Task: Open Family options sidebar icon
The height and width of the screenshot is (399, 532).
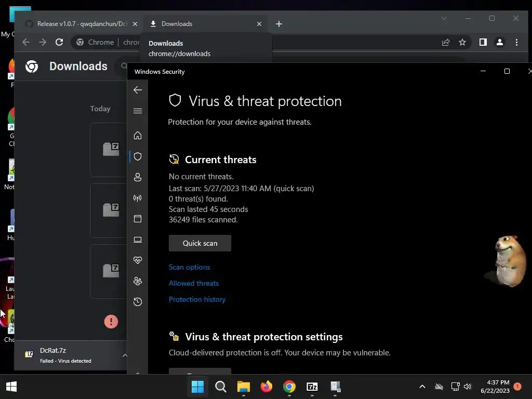Action: (137, 281)
